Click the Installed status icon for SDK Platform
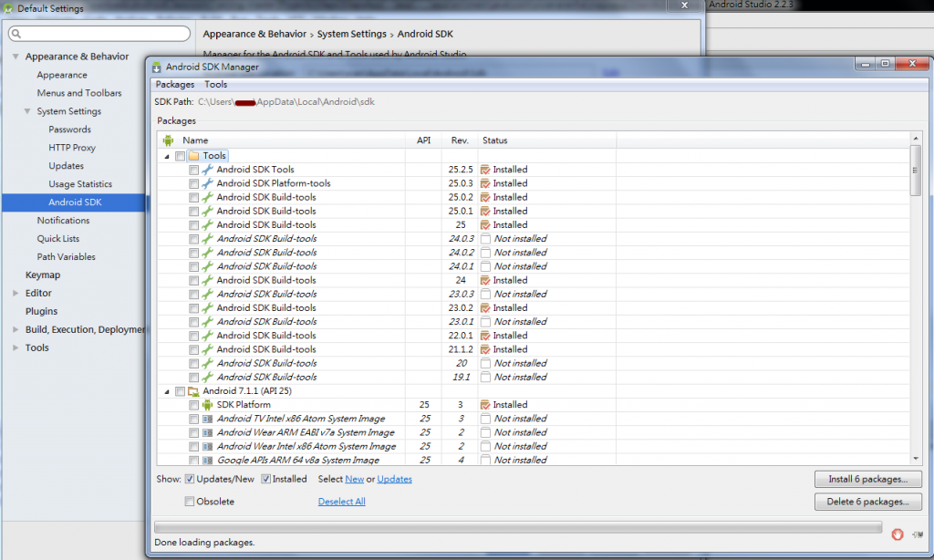This screenshot has height=560, width=934. click(x=485, y=405)
